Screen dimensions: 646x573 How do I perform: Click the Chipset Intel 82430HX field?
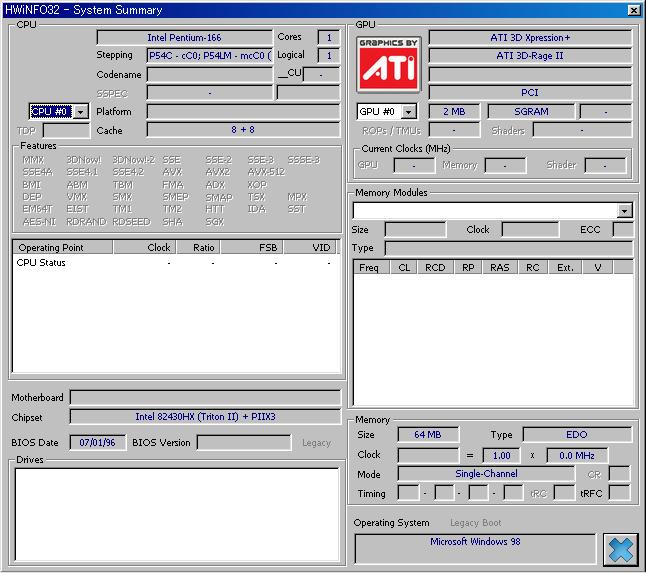[x=205, y=416]
